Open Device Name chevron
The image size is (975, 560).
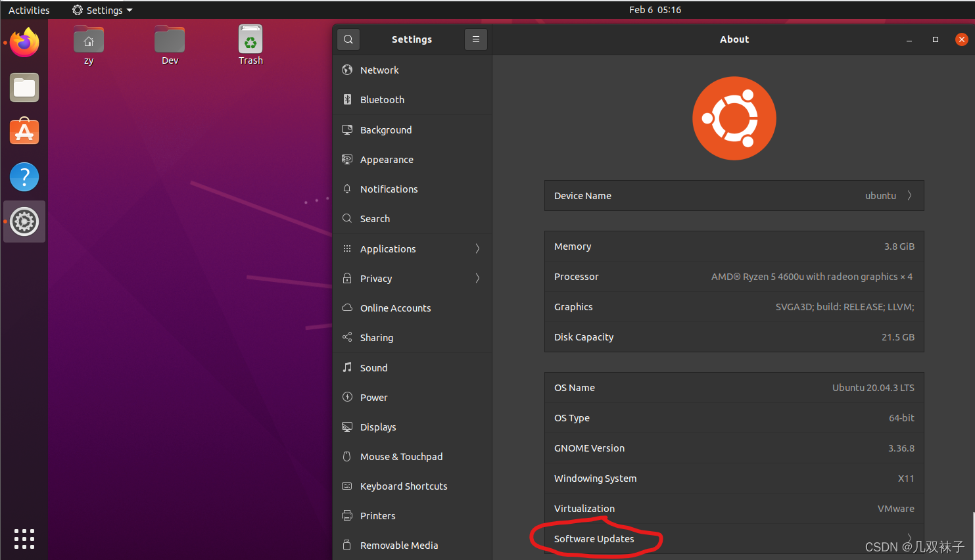pos(909,195)
